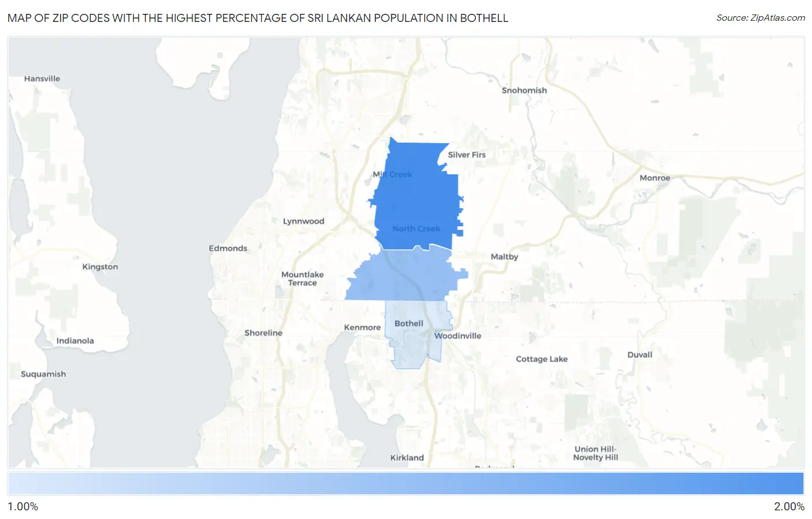Screen dimensions: 812x519
Task: Click the Lynnwood map label
Action: coord(304,221)
